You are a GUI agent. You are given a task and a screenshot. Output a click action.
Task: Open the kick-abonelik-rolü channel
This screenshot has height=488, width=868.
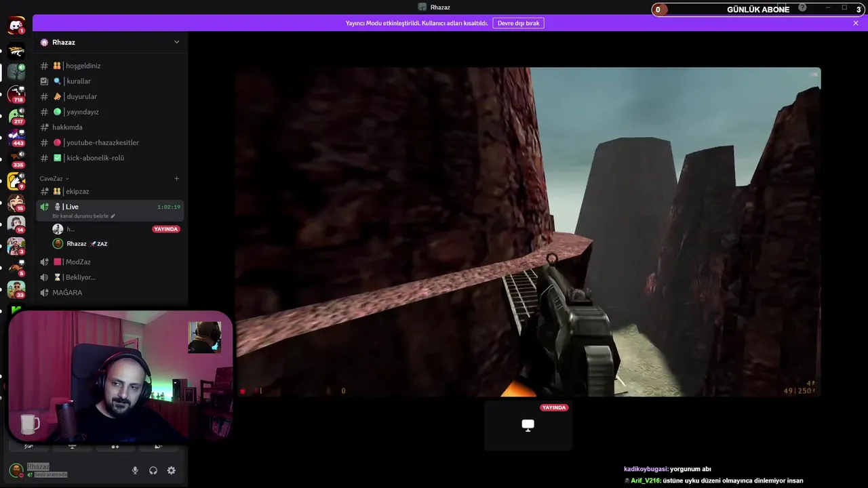pyautogui.click(x=110, y=158)
